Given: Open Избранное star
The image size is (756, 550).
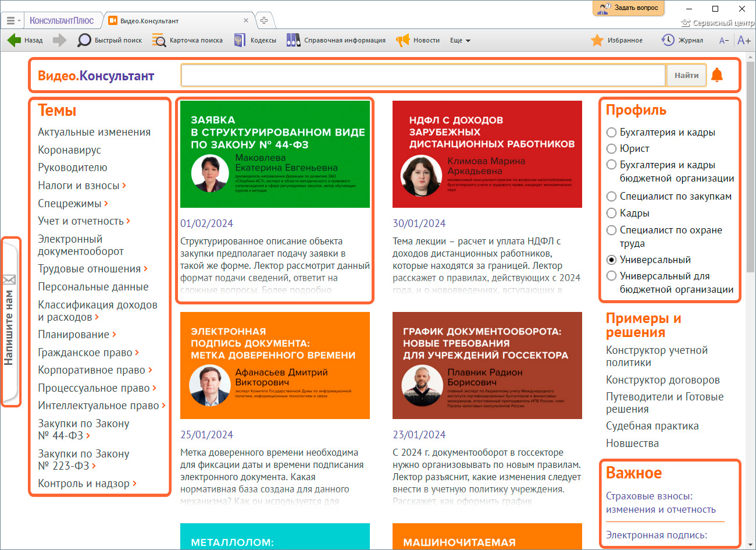Looking at the screenshot, I should point(616,40).
